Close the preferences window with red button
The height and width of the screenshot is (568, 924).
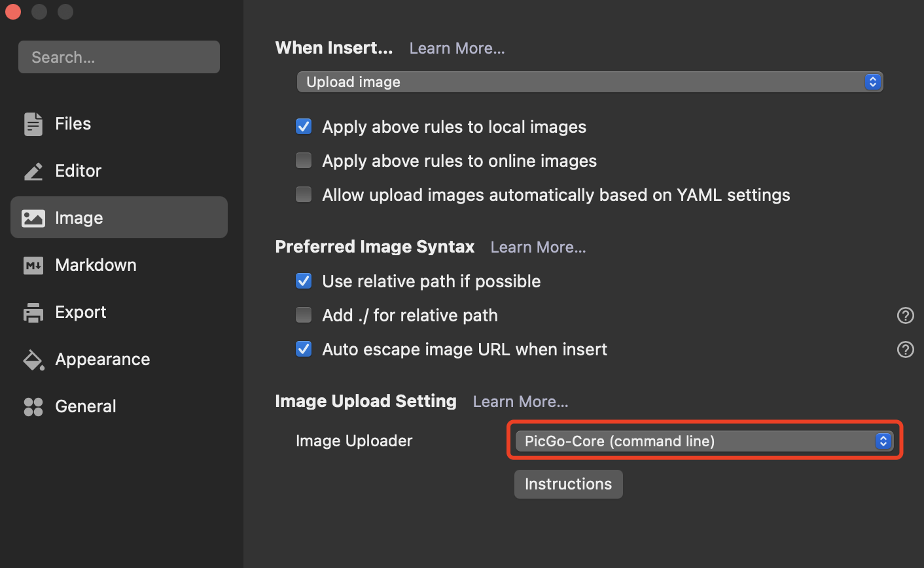pyautogui.click(x=13, y=12)
